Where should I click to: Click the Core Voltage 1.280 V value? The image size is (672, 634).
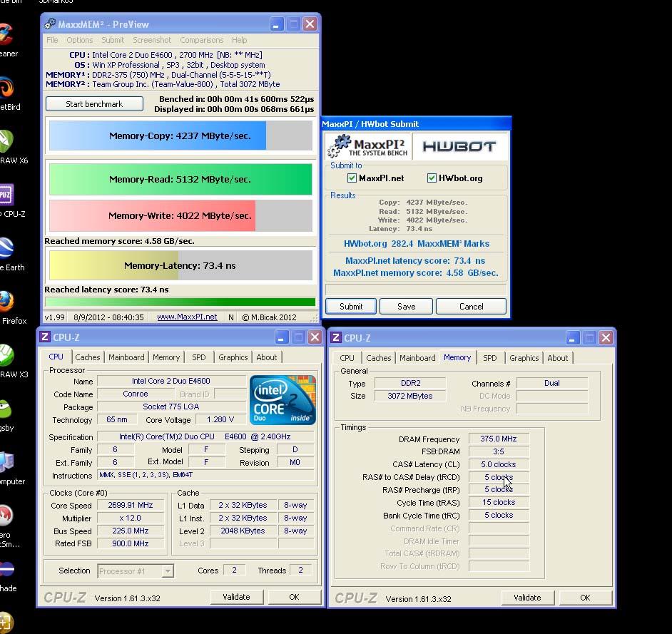point(220,419)
